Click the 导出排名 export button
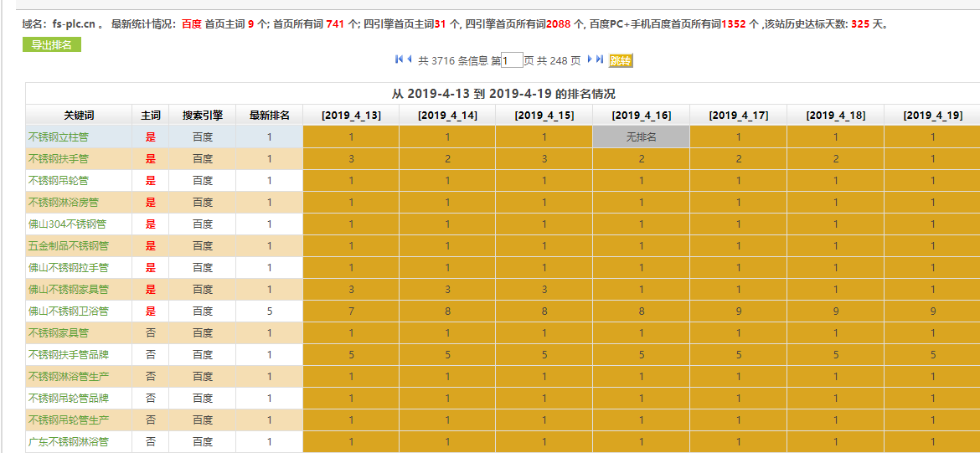 click(52, 45)
